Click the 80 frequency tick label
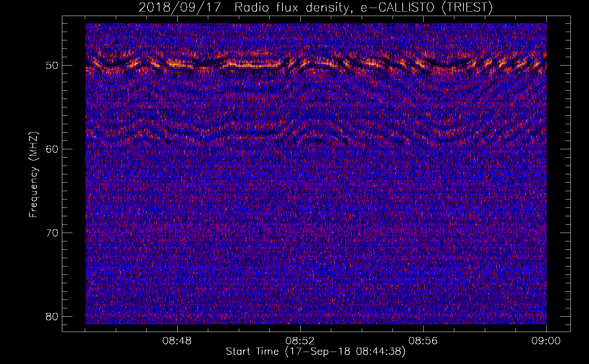Screen dimensions: 589x364 pyautogui.click(x=52, y=316)
